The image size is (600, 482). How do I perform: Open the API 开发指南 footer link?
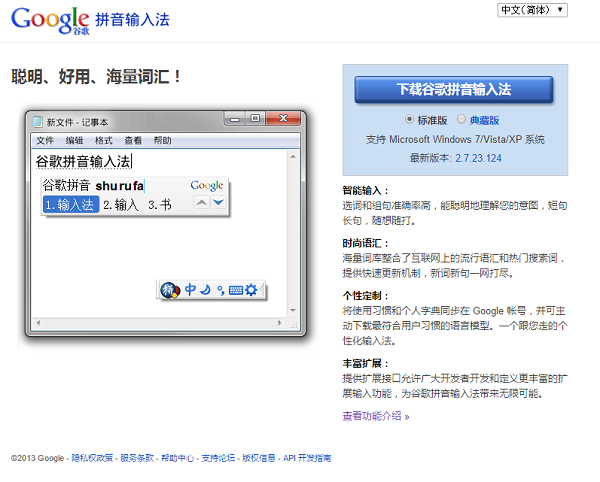[x=307, y=458]
